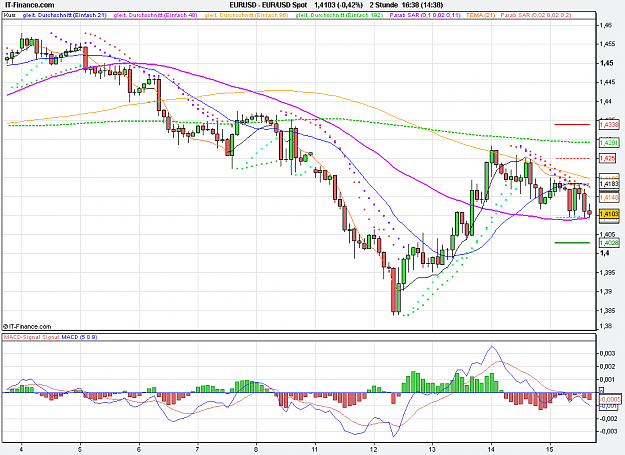Click date 5 on time axis
The image size is (625, 455).
[x=81, y=449]
